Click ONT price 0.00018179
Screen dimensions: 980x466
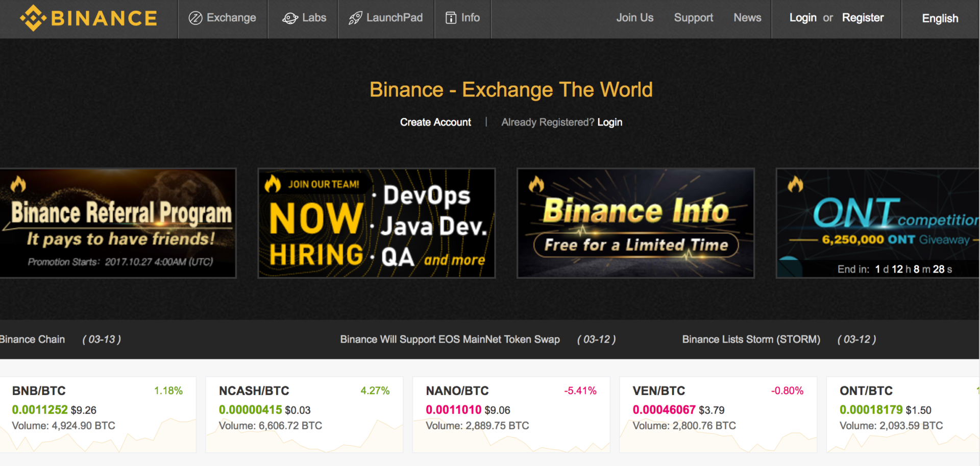(871, 410)
